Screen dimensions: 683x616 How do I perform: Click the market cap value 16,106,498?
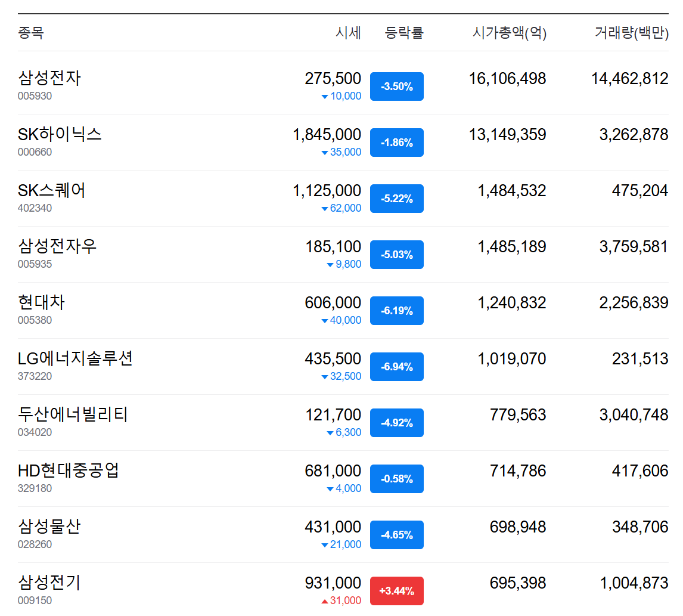[x=507, y=79]
